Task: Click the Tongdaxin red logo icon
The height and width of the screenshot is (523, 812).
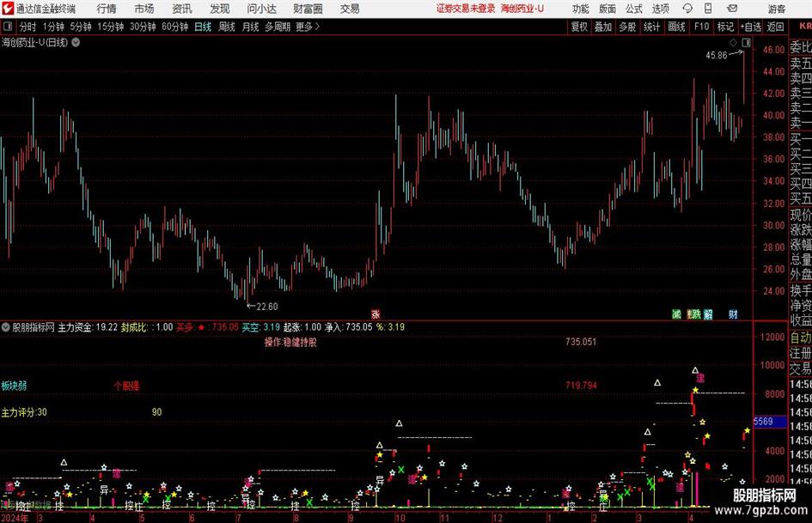Action: (7, 9)
